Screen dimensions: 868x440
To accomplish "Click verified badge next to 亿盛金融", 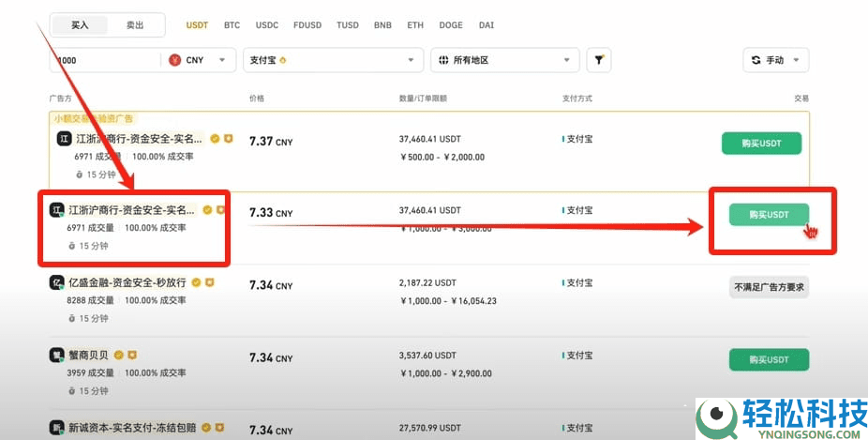I will coord(196,282).
